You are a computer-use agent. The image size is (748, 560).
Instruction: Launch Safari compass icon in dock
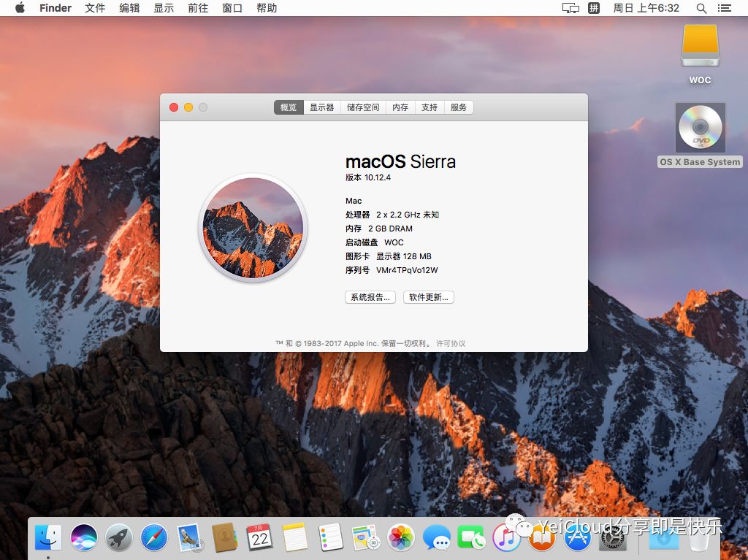154,537
